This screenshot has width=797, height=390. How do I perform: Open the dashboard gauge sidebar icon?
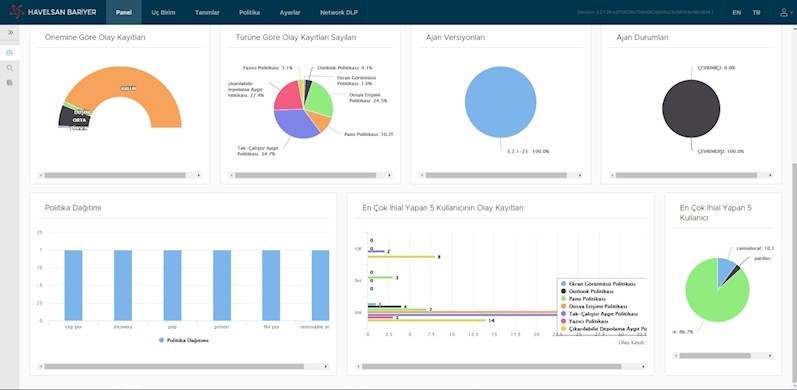(x=10, y=53)
